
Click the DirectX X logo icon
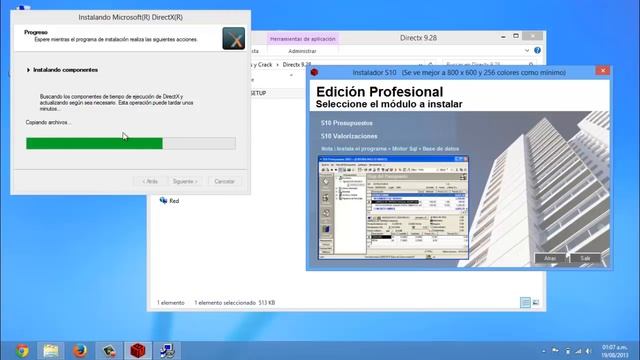click(x=233, y=38)
